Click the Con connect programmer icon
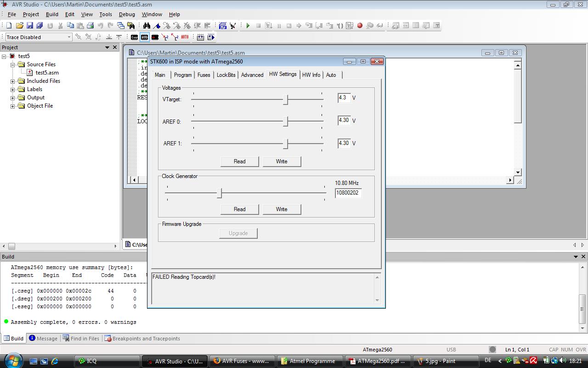The image size is (588, 368). [134, 37]
